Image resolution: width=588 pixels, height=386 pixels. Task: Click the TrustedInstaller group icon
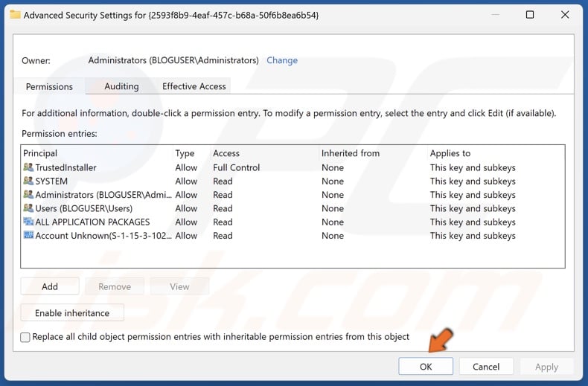pyautogui.click(x=28, y=167)
